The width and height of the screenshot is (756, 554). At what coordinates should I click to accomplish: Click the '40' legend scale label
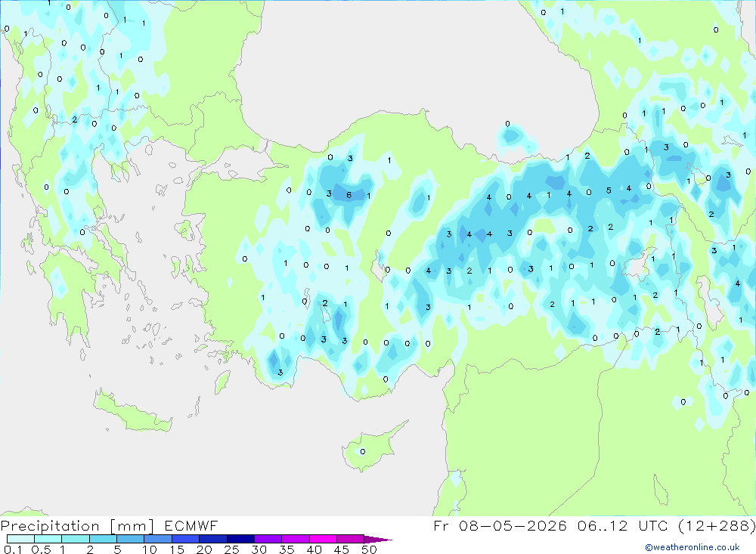click(314, 549)
